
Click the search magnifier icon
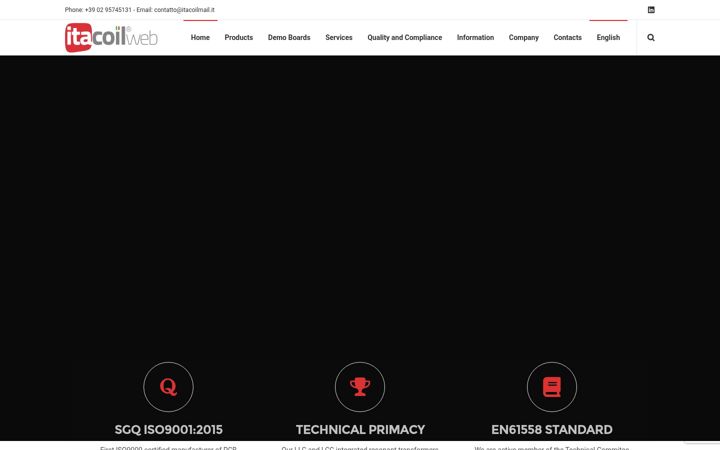(651, 38)
